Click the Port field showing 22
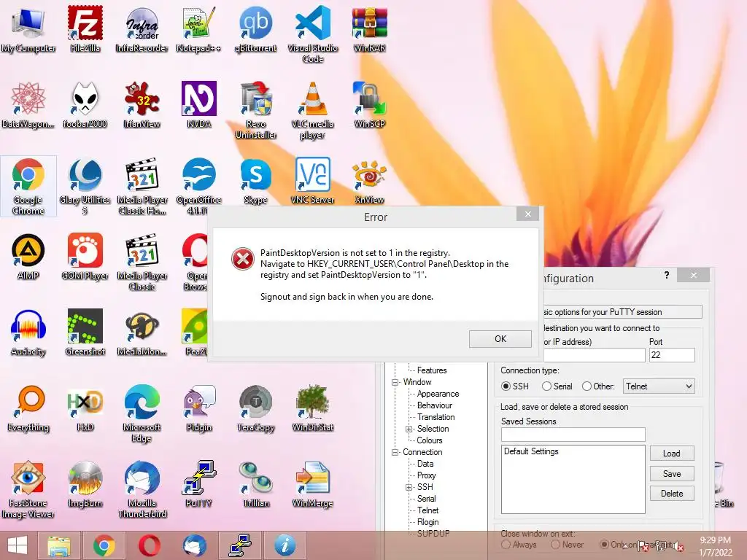The height and width of the screenshot is (560, 747). [x=672, y=355]
